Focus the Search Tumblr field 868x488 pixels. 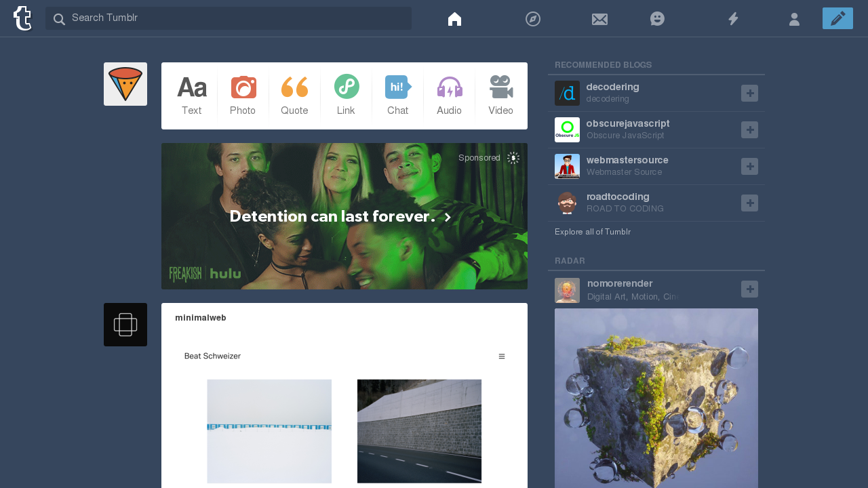coord(229,18)
